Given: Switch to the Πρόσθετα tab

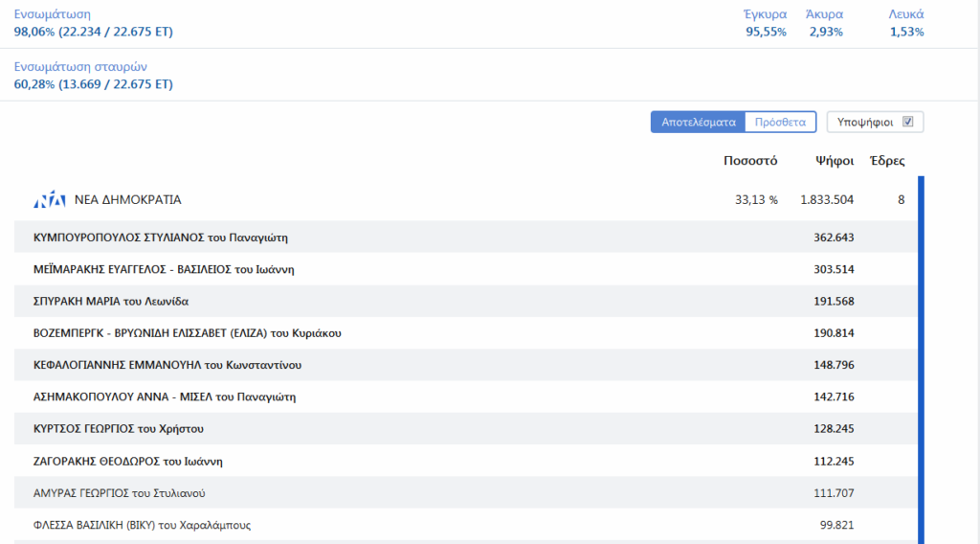Looking at the screenshot, I should tap(780, 122).
